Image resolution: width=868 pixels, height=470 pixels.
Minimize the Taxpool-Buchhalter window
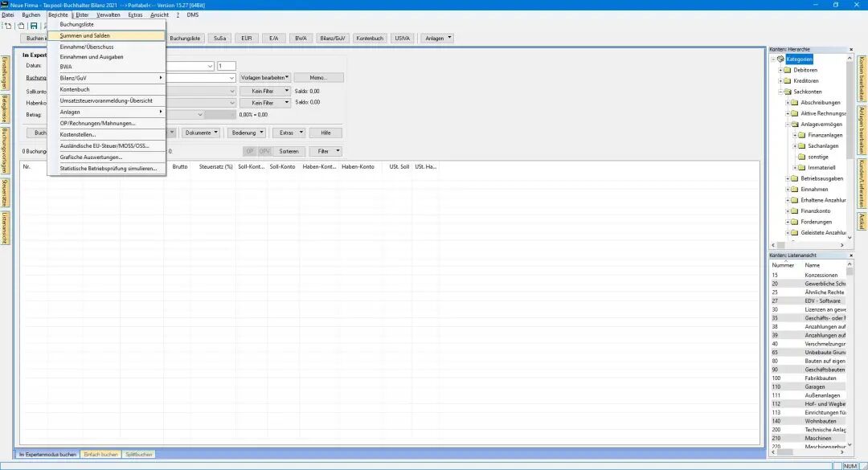(x=816, y=5)
